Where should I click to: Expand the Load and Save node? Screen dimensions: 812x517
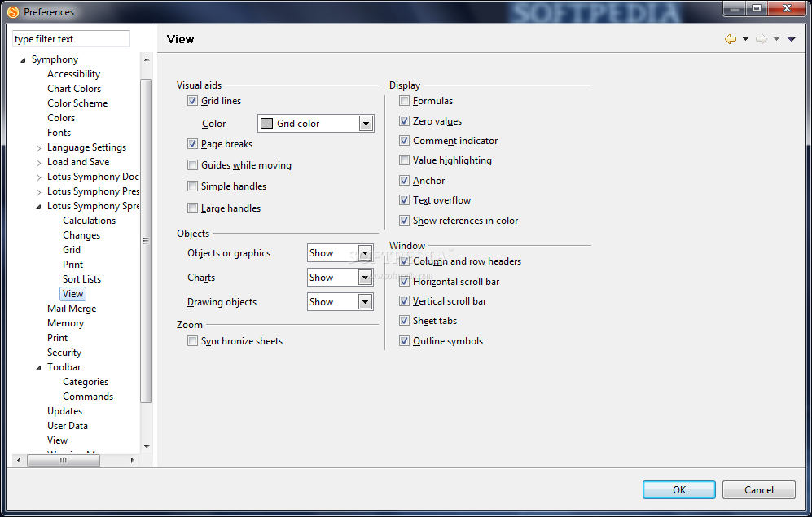[x=38, y=163]
